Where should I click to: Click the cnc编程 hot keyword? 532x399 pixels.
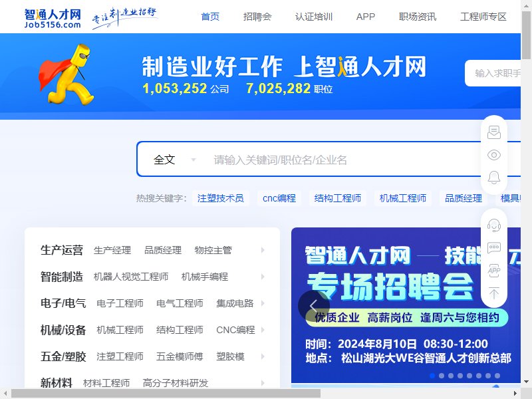pyautogui.click(x=279, y=198)
